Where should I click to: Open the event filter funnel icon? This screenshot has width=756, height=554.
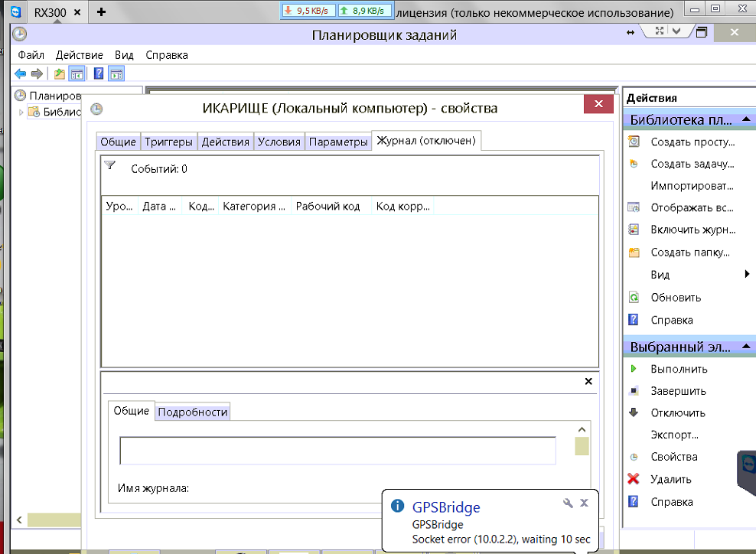pyautogui.click(x=109, y=165)
